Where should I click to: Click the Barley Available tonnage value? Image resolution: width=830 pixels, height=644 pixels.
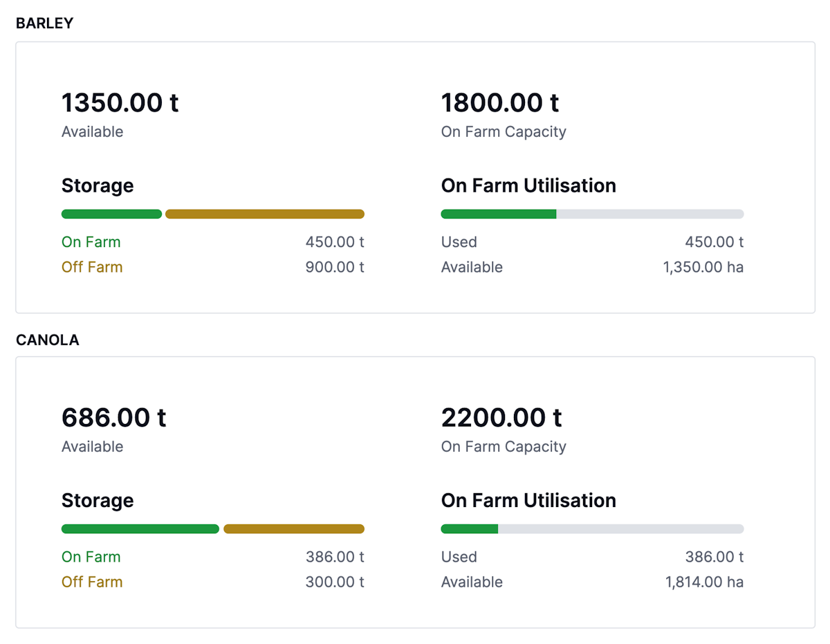coord(120,102)
